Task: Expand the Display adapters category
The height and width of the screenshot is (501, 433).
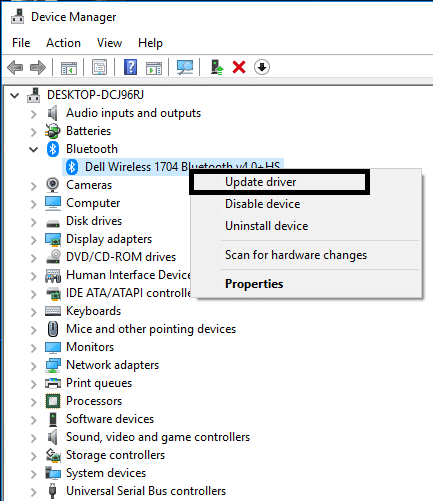Action: pos(33,240)
